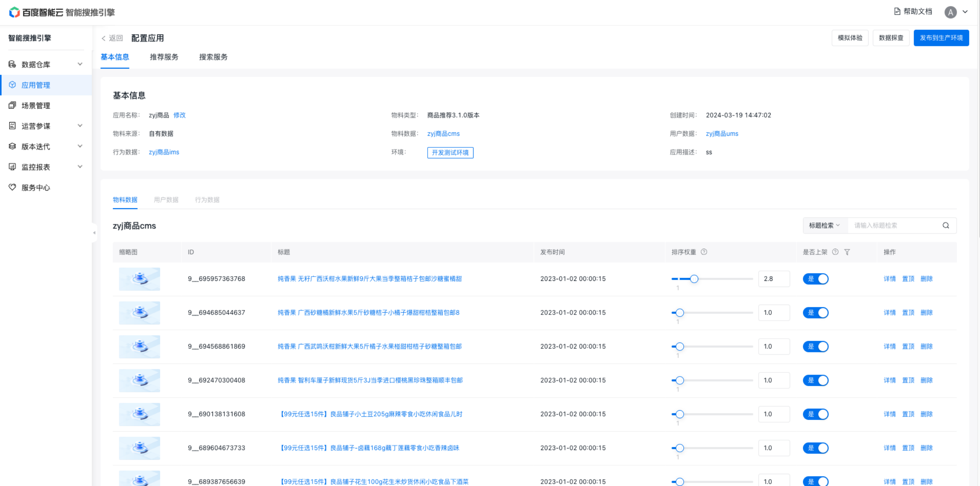The image size is (980, 486).
Task: Expand the 数据仓库 menu chevron
Action: click(x=80, y=64)
